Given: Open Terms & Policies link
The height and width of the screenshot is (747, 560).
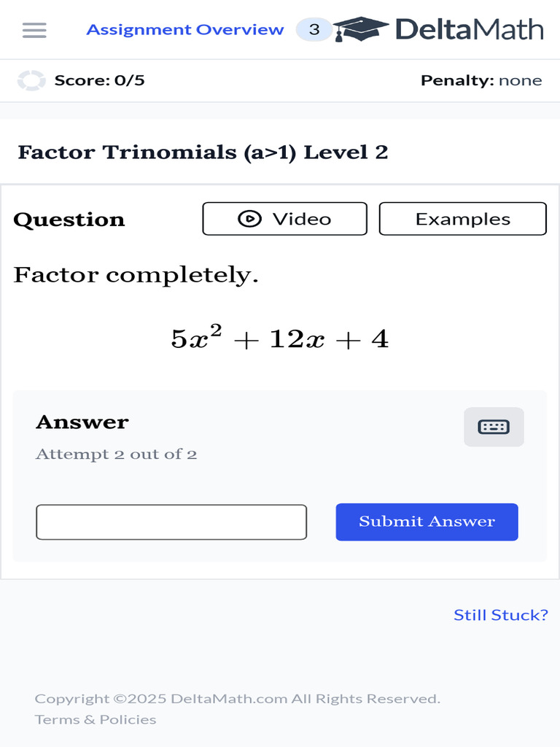Looking at the screenshot, I should (96, 719).
